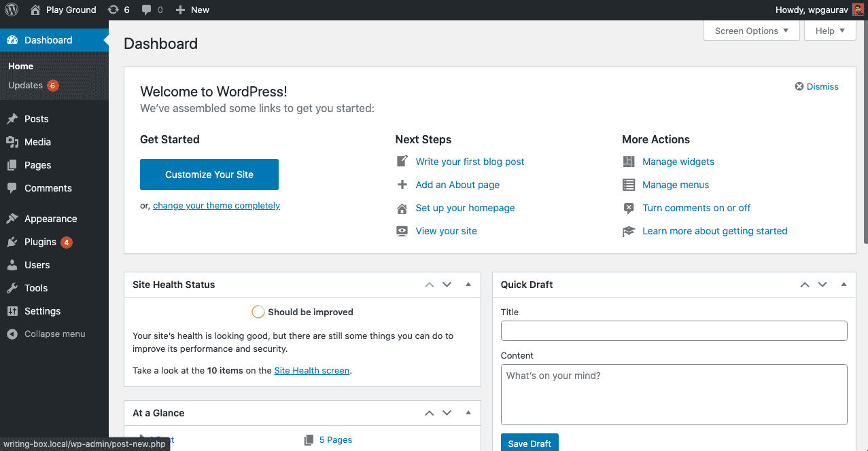Expand the Help dropdown
The image size is (868, 451).
point(829,31)
